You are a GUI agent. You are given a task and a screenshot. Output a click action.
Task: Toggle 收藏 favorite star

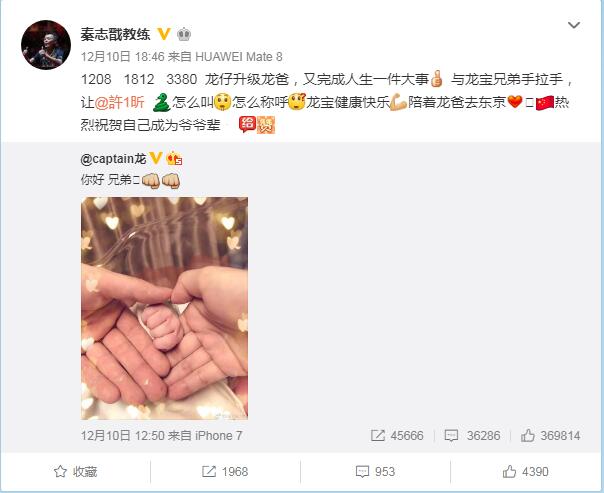pos(75,471)
